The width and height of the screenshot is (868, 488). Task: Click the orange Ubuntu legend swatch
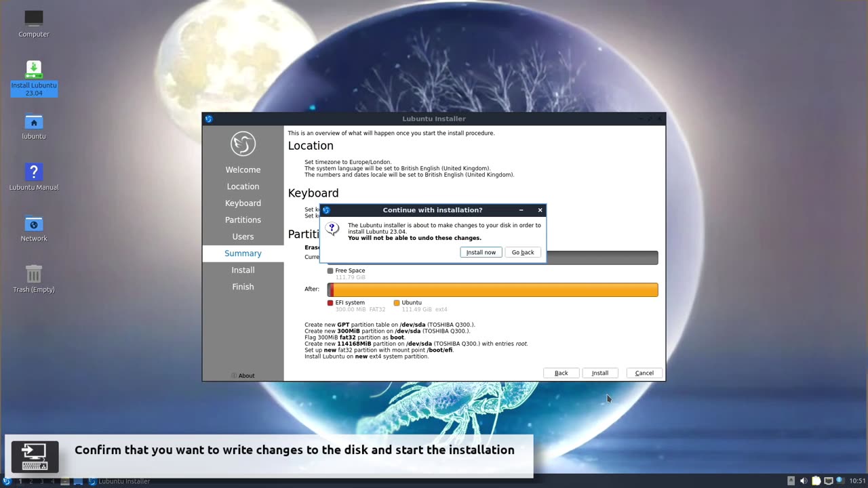(x=397, y=303)
